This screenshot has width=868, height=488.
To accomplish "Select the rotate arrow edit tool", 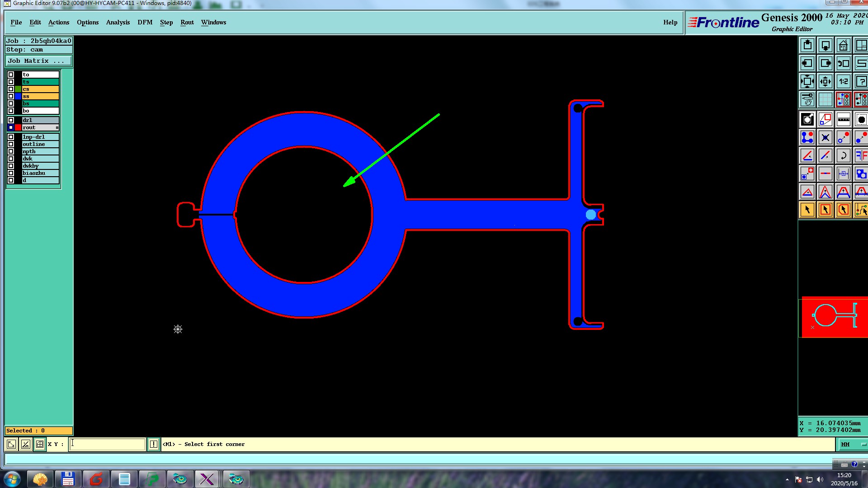I will pyautogui.click(x=843, y=156).
